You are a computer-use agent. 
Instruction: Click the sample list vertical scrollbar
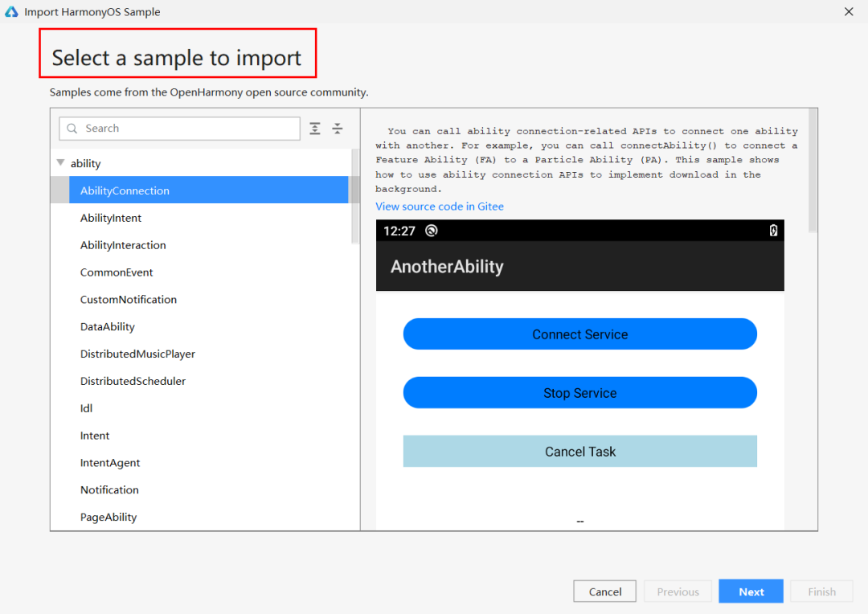point(355,197)
